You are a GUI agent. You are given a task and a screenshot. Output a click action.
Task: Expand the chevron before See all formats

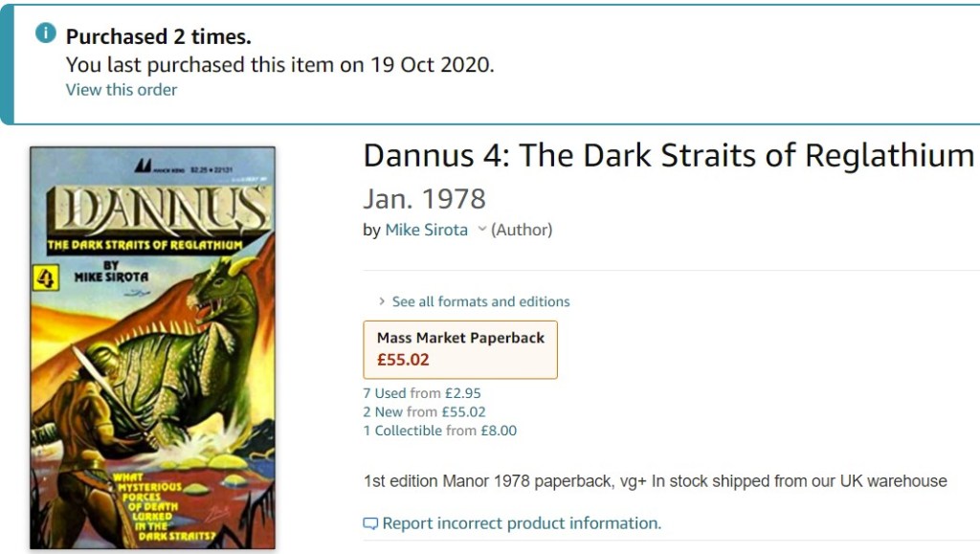(382, 301)
